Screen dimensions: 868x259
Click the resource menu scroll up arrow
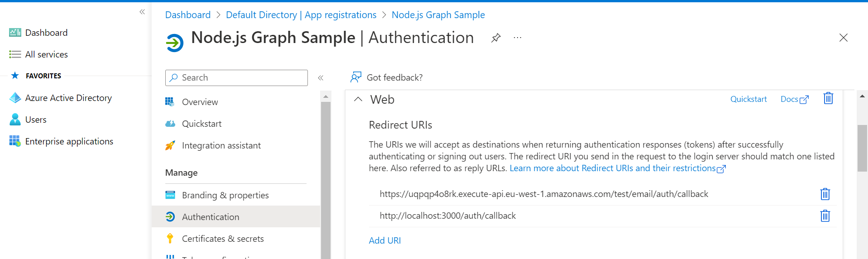(326, 96)
